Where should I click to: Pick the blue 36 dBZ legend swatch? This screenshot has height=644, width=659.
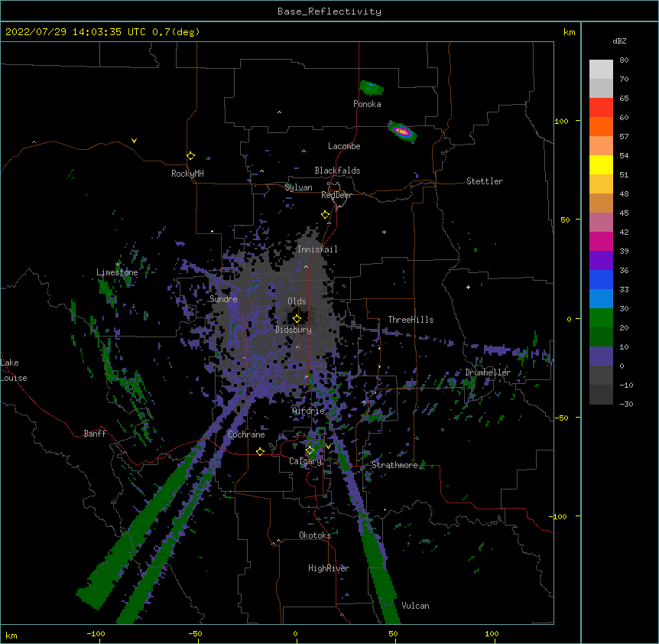click(601, 279)
